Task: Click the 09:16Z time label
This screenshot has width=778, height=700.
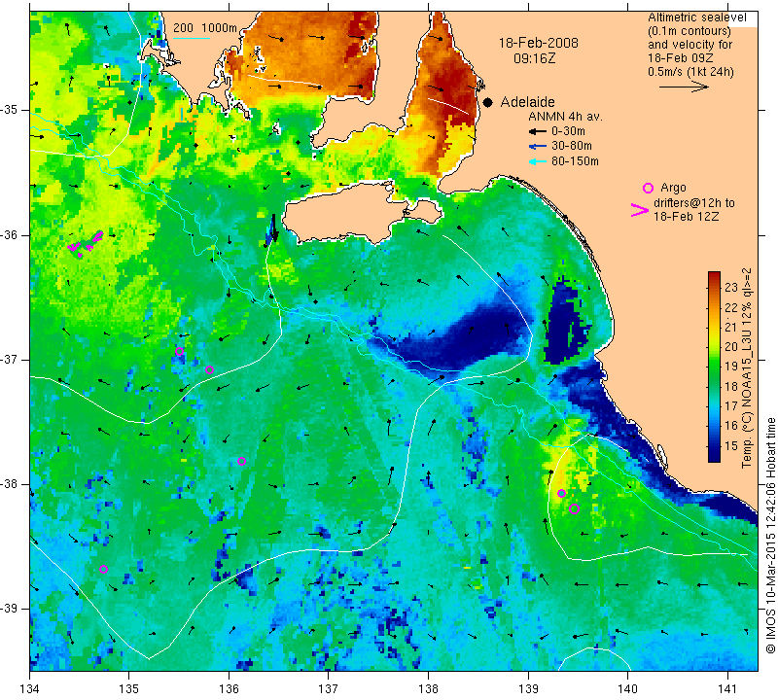Action: point(534,58)
